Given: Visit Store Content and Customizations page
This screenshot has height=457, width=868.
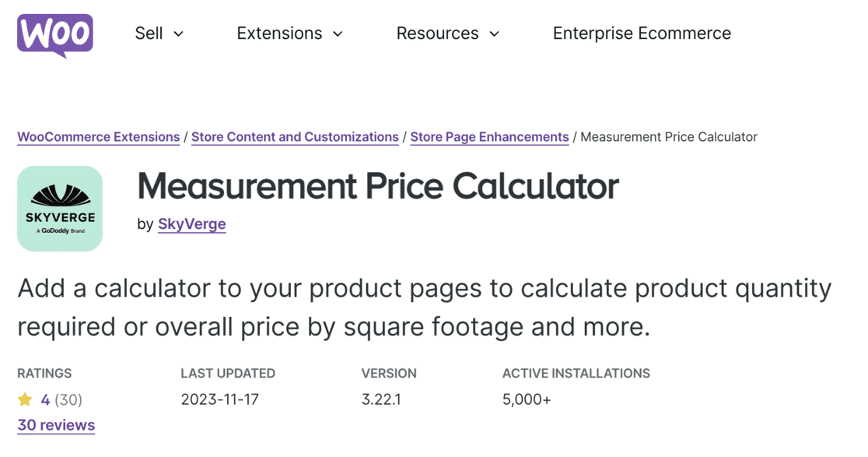Looking at the screenshot, I should coord(295,137).
